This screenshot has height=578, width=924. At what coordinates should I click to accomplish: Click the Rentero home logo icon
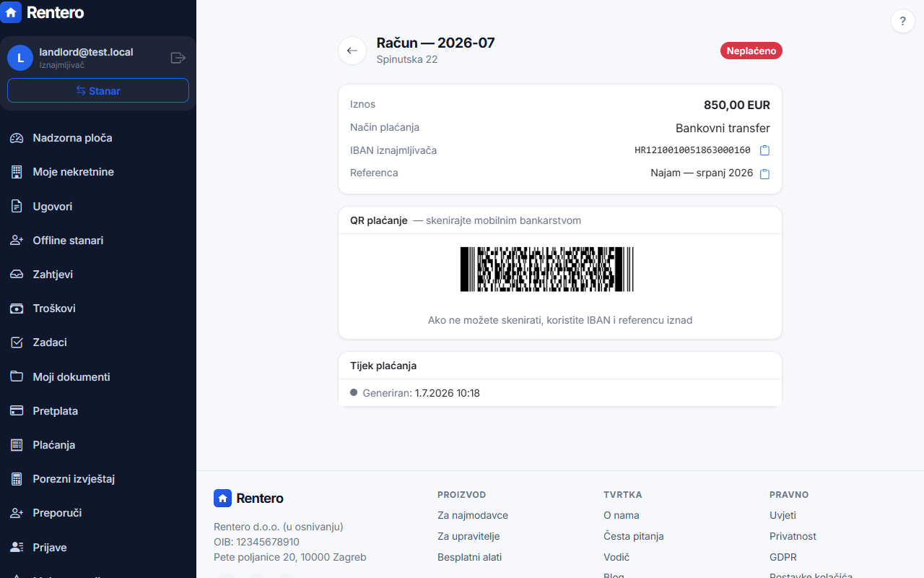10,12
